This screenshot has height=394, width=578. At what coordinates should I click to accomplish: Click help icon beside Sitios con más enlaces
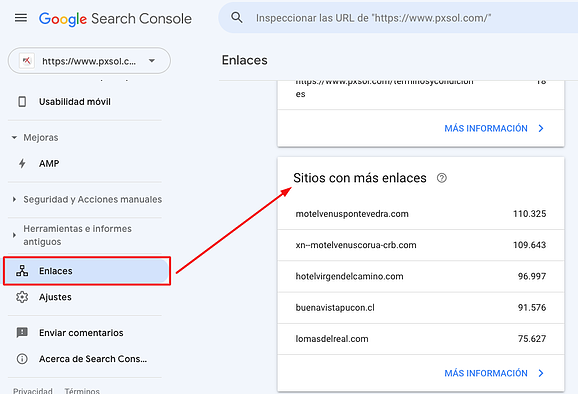[x=442, y=178]
